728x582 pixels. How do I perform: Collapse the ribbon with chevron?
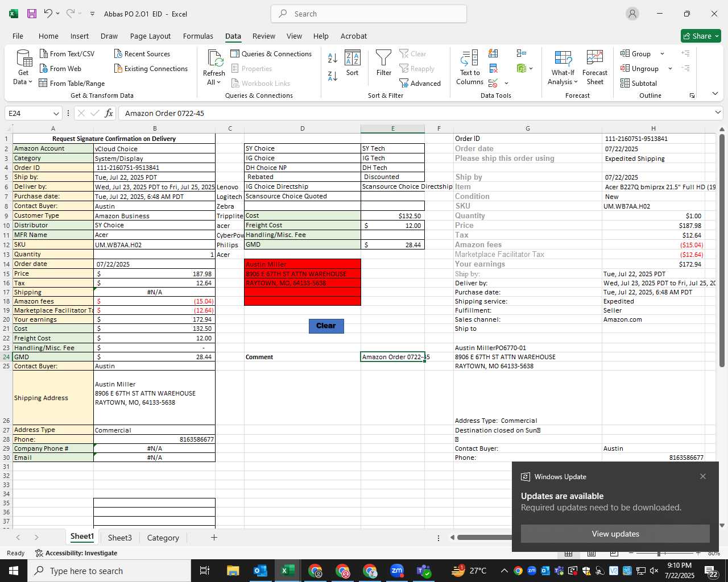[x=715, y=94]
